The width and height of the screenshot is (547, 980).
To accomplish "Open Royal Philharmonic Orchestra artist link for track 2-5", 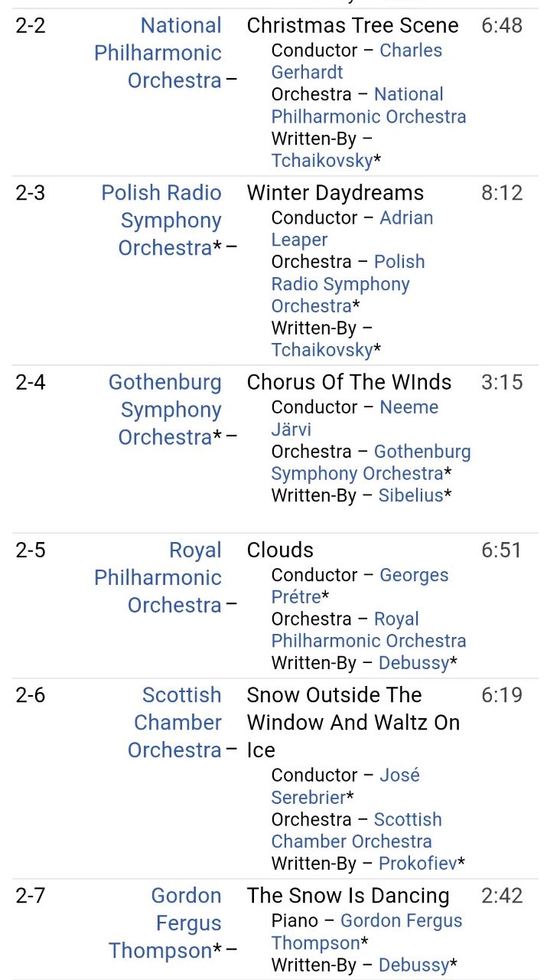I will 158,577.
